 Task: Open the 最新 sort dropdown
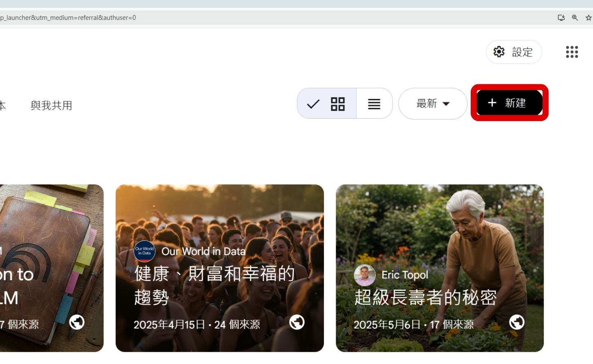426,103
